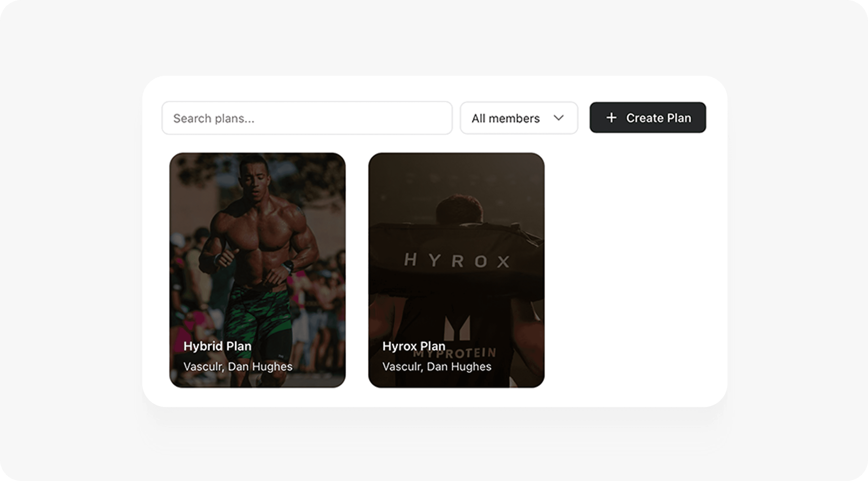Click the Hyrox Plan title text
Viewport: 868px width, 481px height.
(x=414, y=346)
